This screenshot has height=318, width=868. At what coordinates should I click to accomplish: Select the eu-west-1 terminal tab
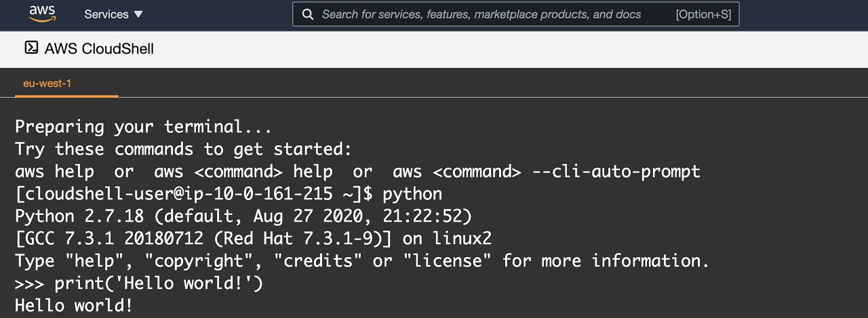click(x=47, y=83)
